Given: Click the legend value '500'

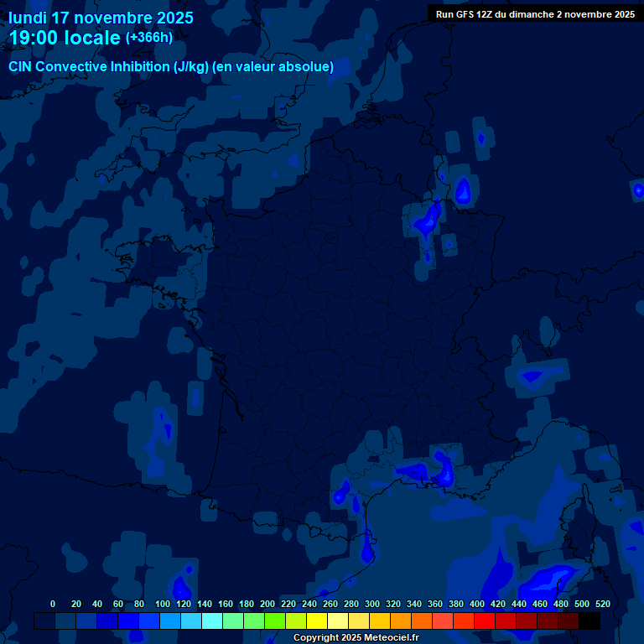Looking at the screenshot, I should click(x=582, y=604).
